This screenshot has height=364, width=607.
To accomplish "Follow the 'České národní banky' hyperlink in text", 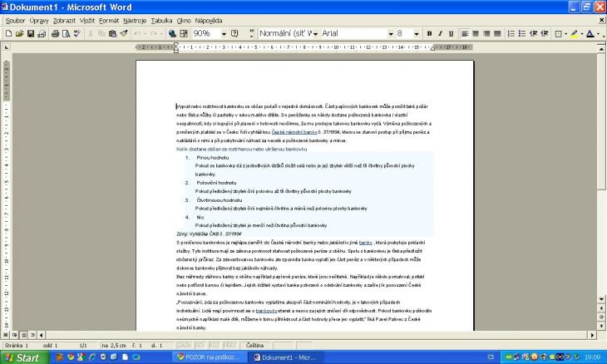I will pyautogui.click(x=294, y=132).
